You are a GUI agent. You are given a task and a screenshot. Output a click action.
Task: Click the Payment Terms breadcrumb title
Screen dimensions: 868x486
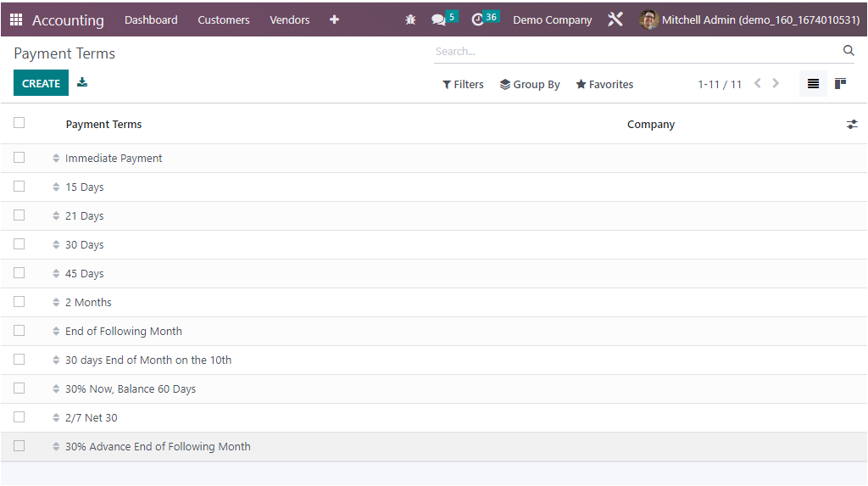tap(64, 53)
